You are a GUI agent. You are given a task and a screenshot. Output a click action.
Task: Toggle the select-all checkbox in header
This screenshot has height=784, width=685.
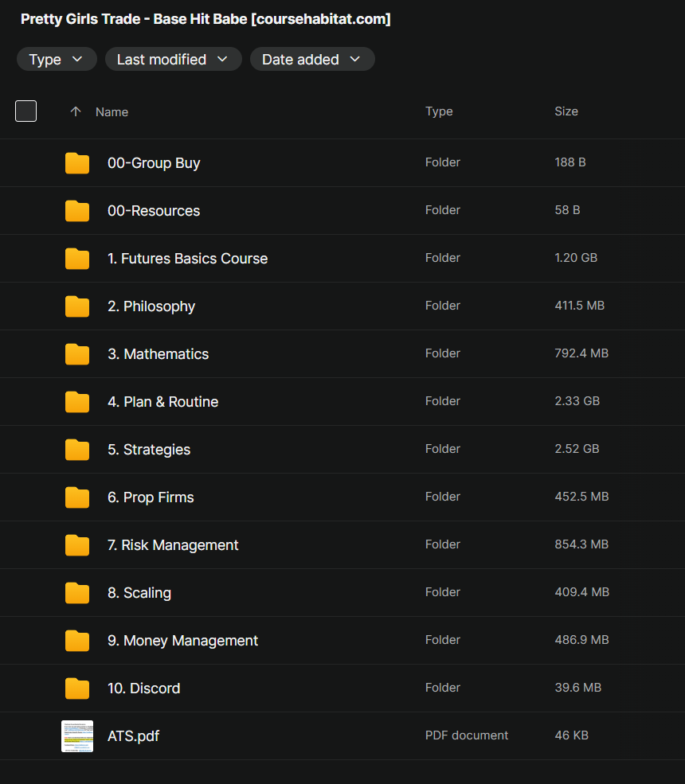point(26,111)
